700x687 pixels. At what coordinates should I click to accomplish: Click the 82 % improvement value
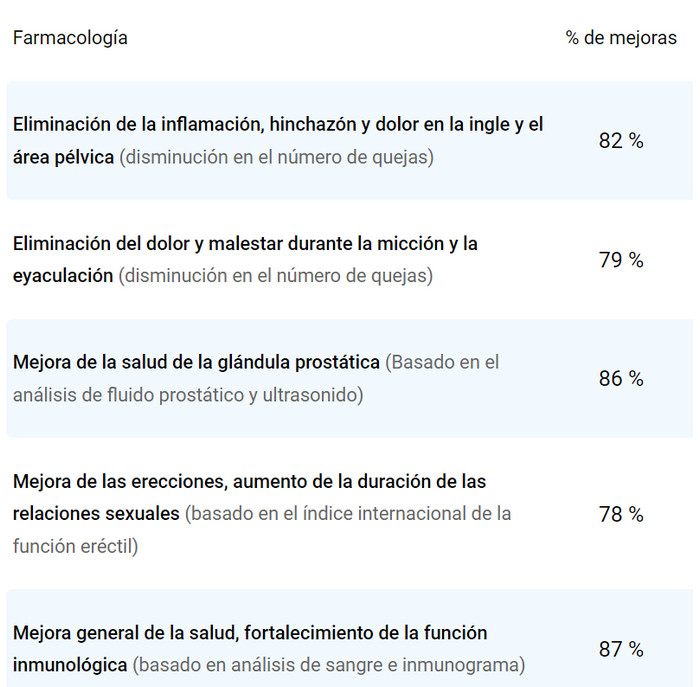pyautogui.click(x=621, y=141)
